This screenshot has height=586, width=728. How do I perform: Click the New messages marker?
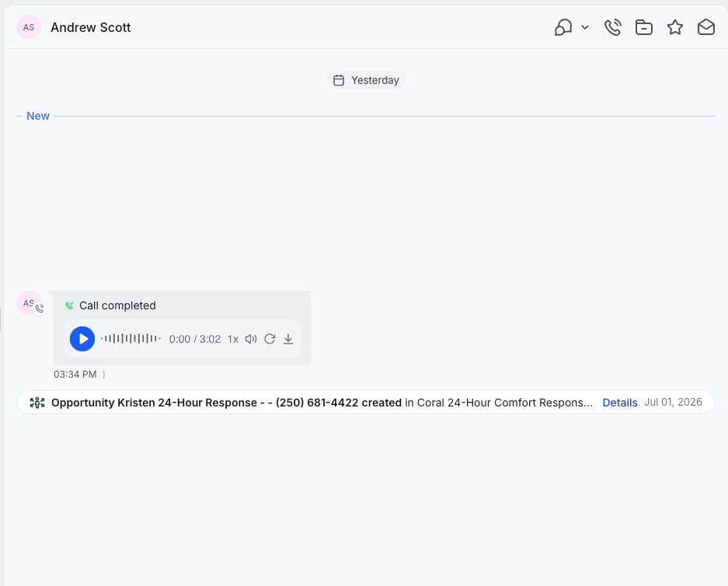click(x=37, y=116)
